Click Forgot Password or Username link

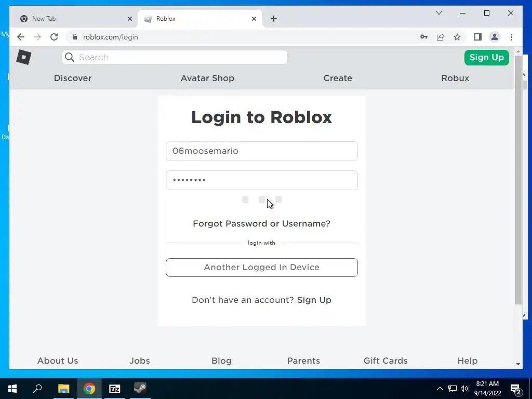pos(261,223)
